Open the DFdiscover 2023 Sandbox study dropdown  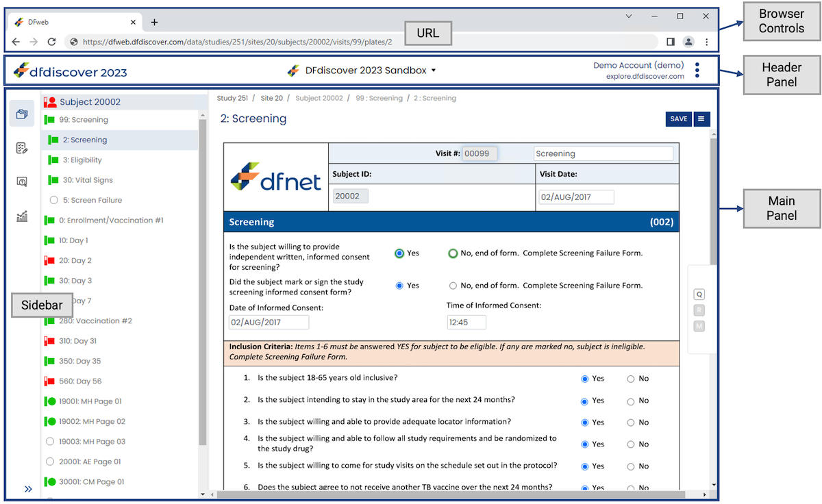(x=362, y=71)
